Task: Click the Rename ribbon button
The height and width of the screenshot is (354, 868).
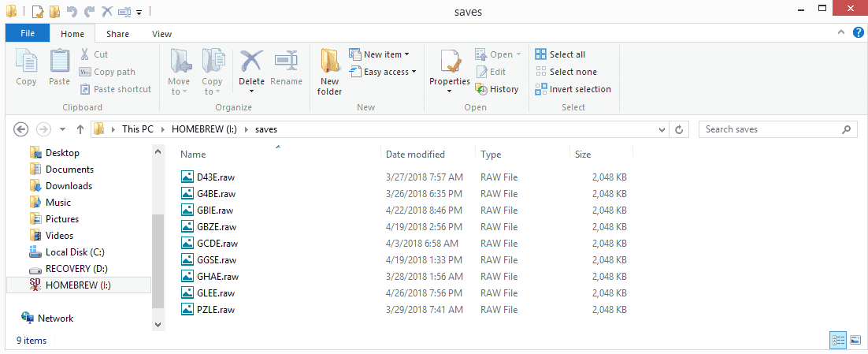Action: (x=286, y=68)
